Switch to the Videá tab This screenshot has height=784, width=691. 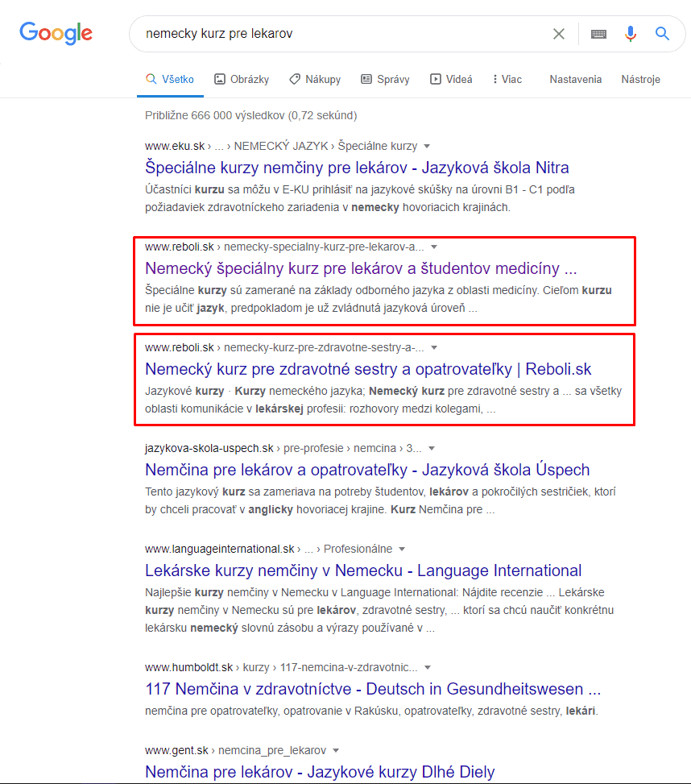click(x=451, y=79)
